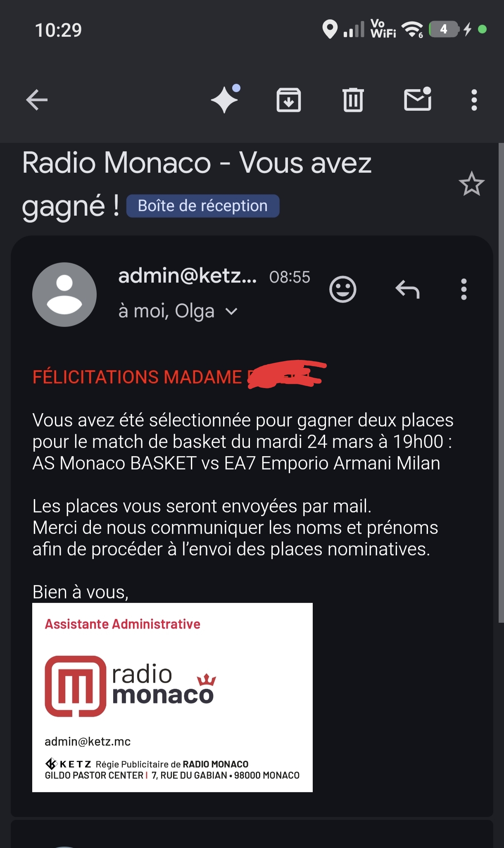This screenshot has height=848, width=504.
Task: Open the top toolbar overflow menu
Action: tap(474, 100)
